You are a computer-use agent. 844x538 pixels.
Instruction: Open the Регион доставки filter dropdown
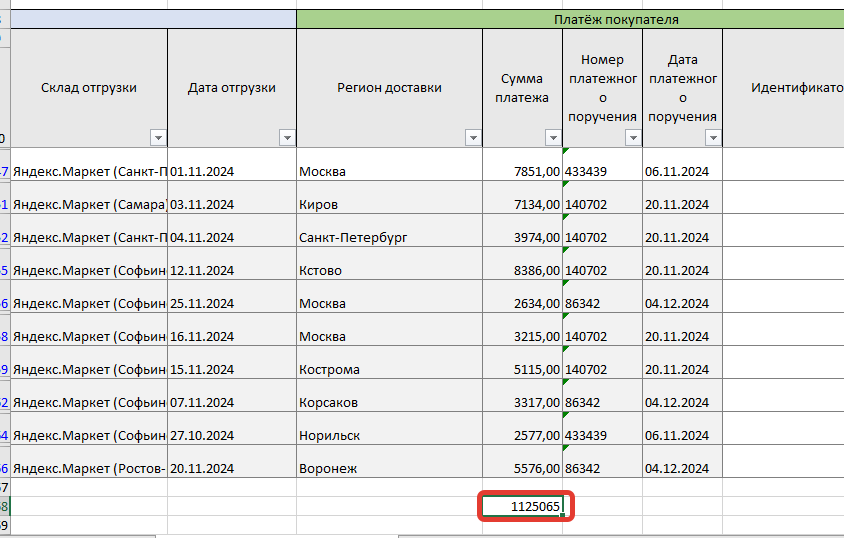tap(473, 138)
